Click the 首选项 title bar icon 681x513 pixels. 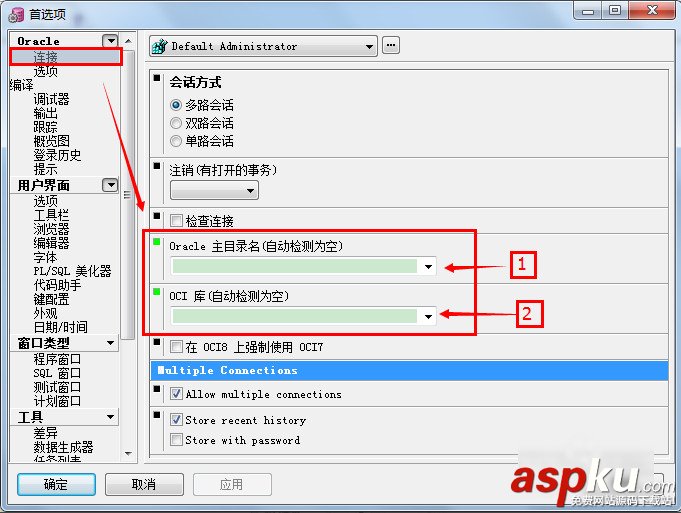coord(16,14)
